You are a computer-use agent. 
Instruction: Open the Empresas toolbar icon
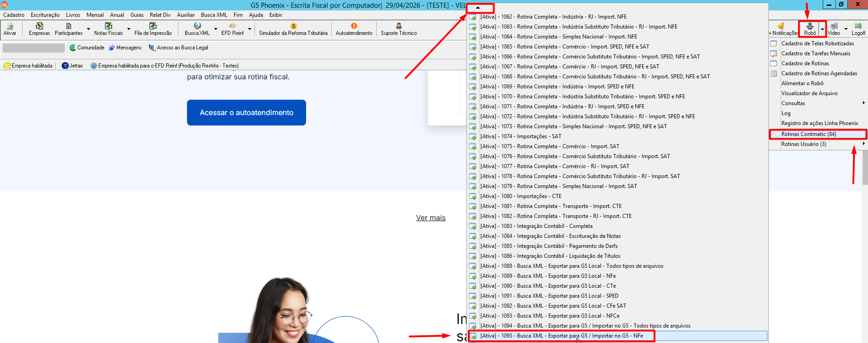tap(39, 29)
